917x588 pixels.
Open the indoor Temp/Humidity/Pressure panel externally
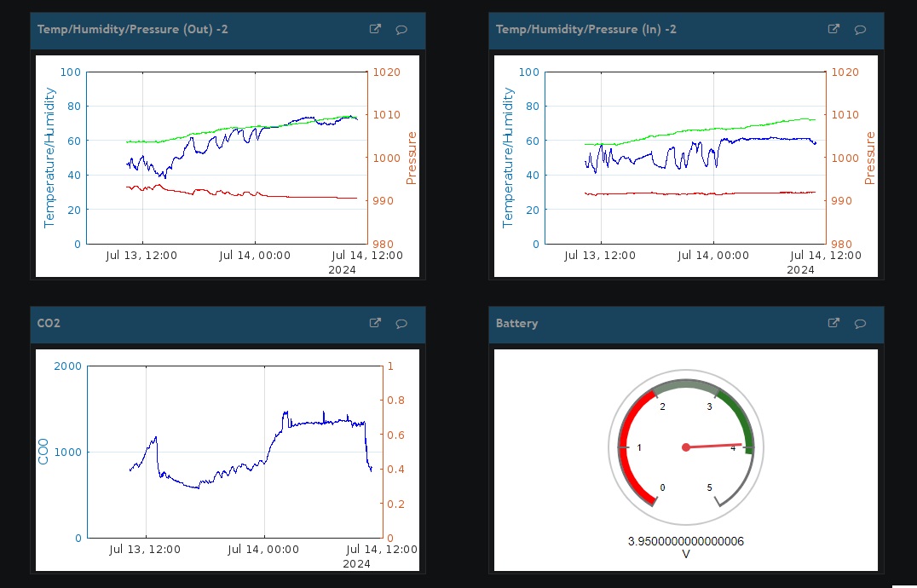[x=833, y=29]
